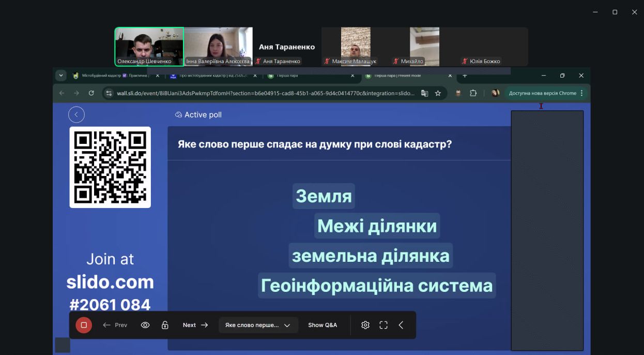Open the Chrome extensions puzzle icon
The height and width of the screenshot is (355, 644).
point(473,93)
